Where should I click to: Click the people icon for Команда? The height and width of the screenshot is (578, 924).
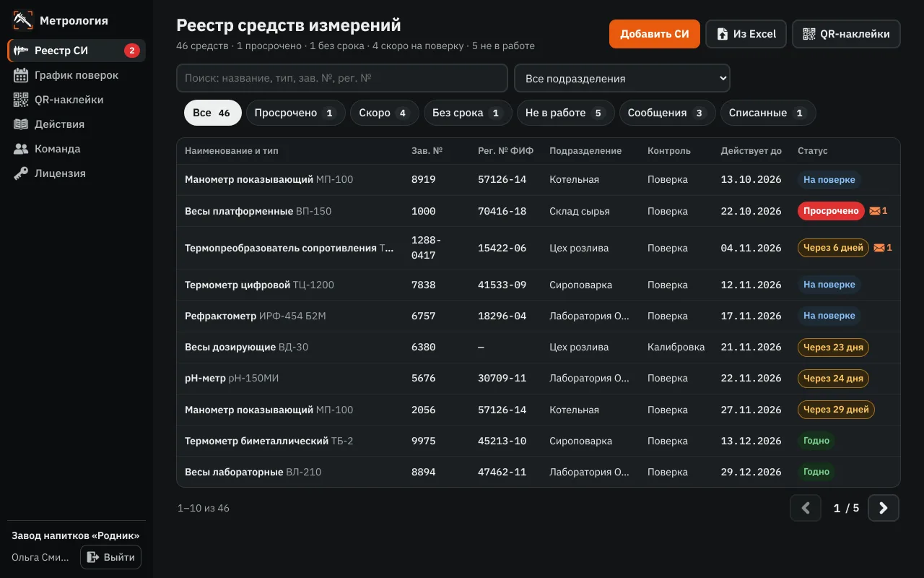point(21,149)
